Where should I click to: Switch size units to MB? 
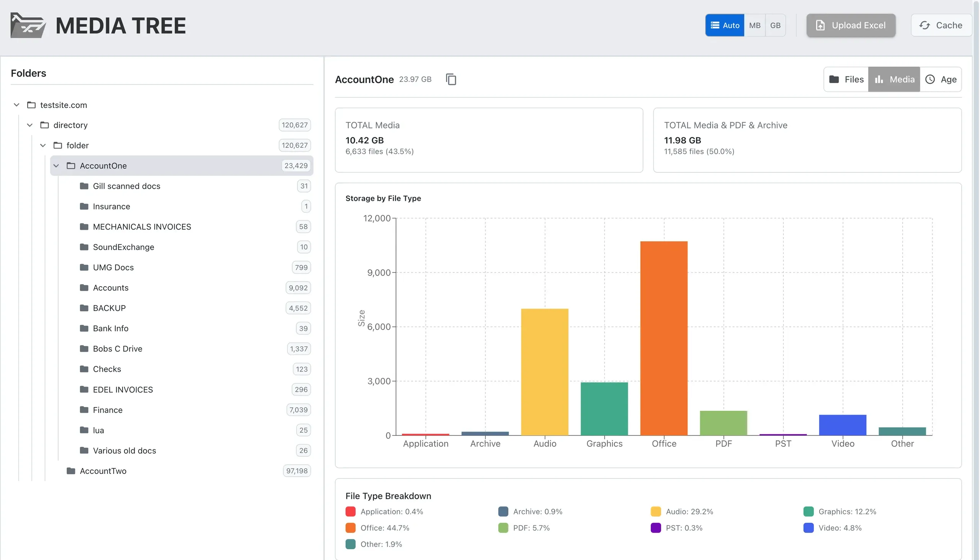[x=755, y=25]
